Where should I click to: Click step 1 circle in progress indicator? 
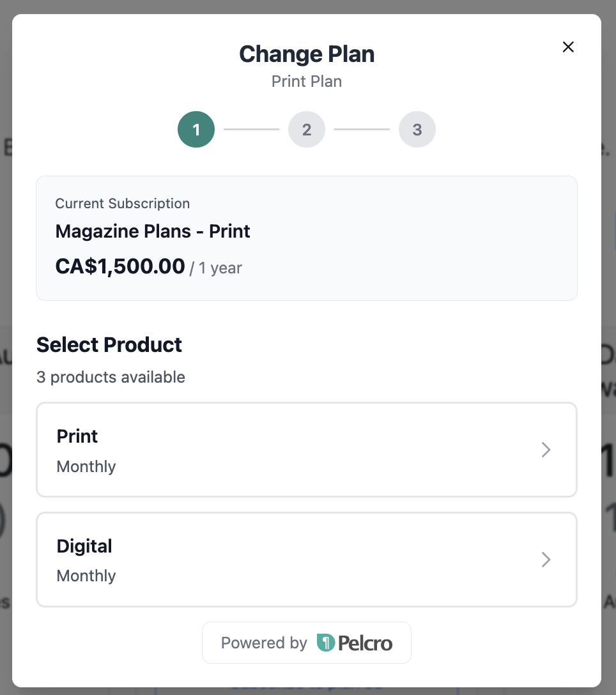196,130
